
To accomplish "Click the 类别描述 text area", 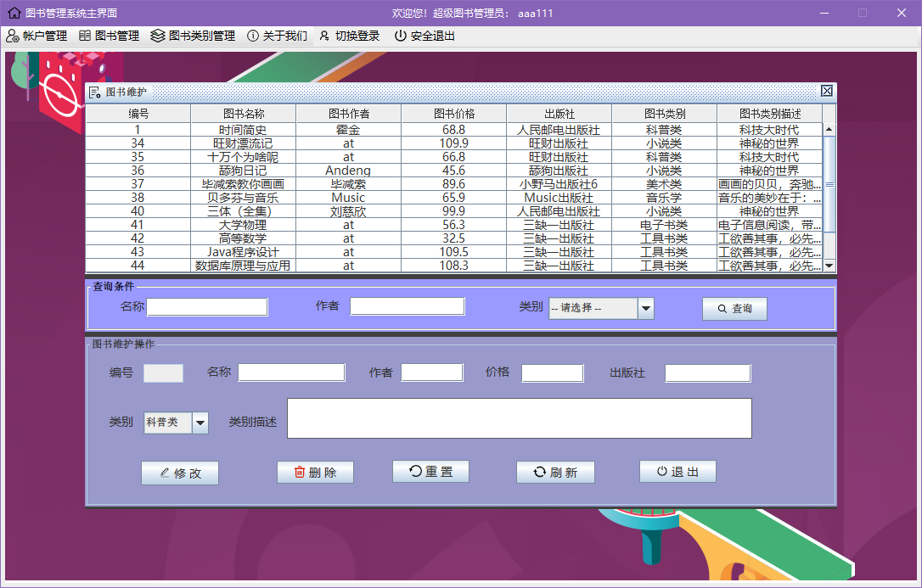I will click(520, 418).
